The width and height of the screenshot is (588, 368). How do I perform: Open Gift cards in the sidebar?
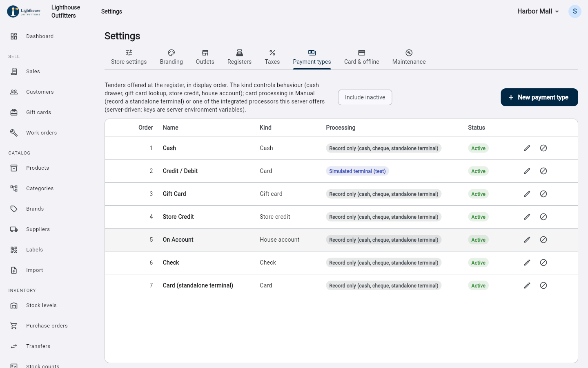point(49,112)
